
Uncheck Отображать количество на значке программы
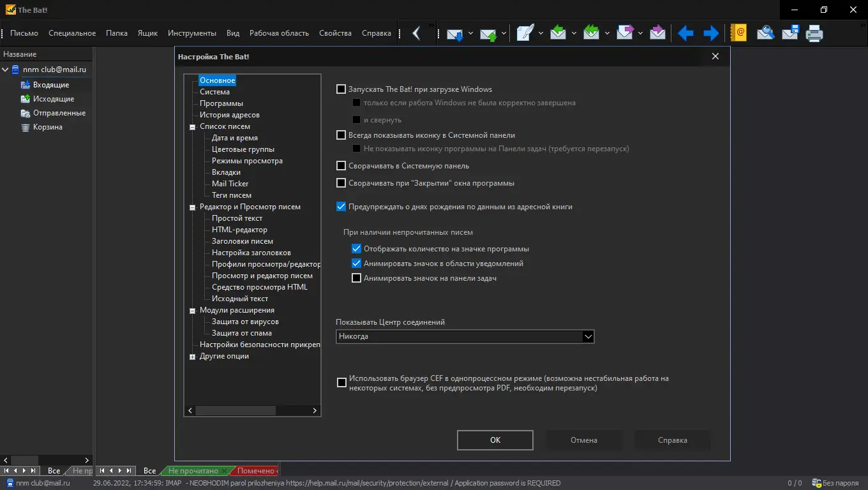[357, 249]
